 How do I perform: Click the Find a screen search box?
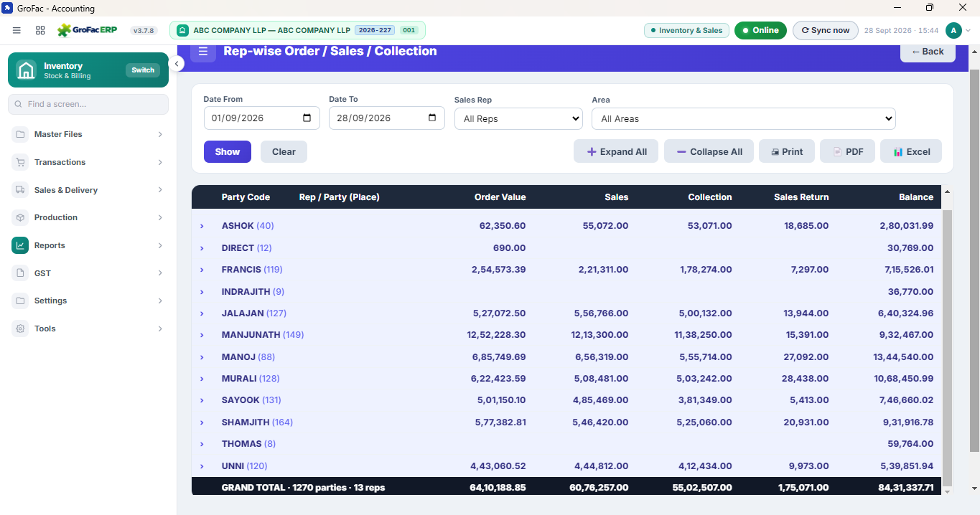[88, 104]
